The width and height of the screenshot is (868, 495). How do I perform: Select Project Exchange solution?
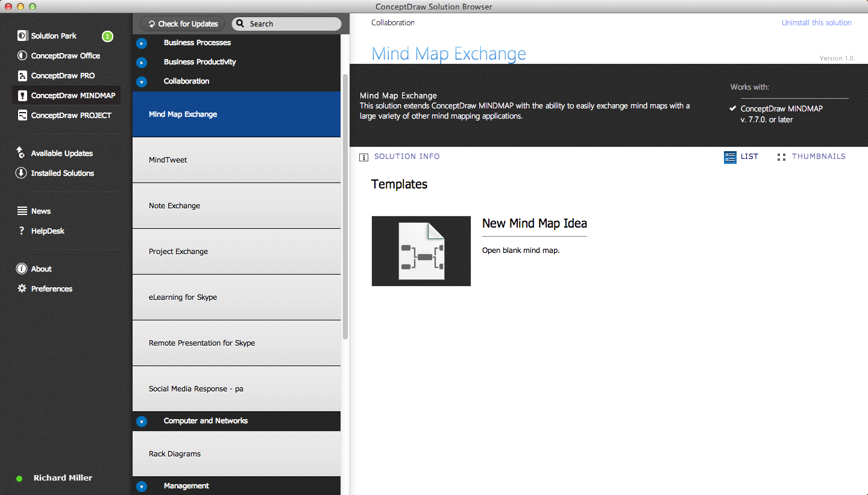click(x=236, y=252)
